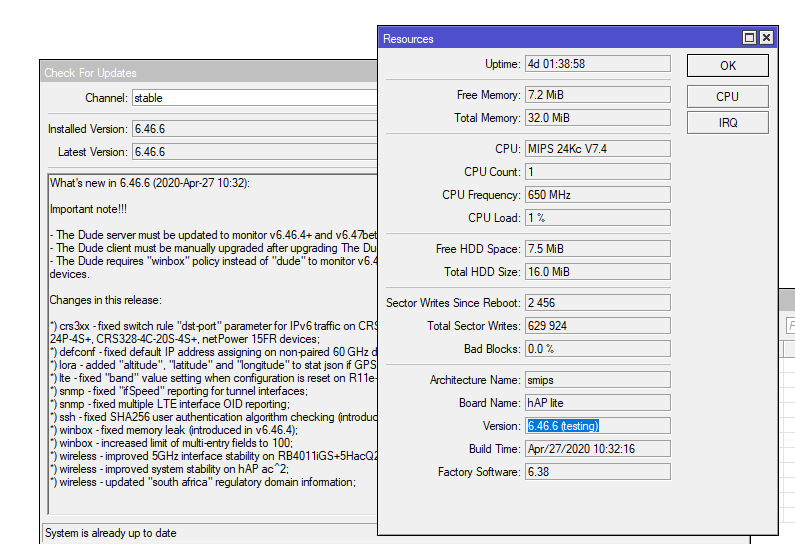This screenshot has height=544, width=795.
Task: Click Sector Writes Since Reboot value 2 456
Action: tap(598, 303)
